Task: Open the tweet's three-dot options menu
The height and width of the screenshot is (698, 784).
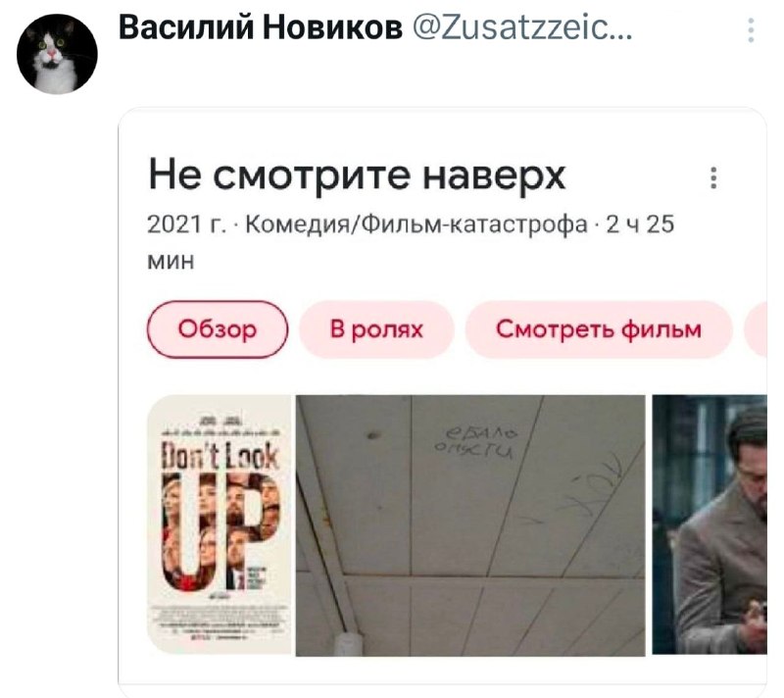Action: (751, 30)
